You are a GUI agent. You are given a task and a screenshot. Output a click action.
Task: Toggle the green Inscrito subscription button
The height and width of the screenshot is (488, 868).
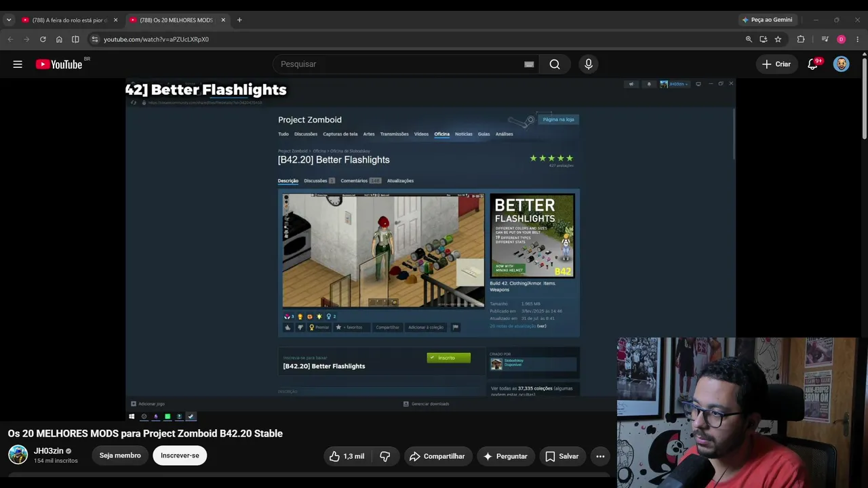(x=448, y=358)
